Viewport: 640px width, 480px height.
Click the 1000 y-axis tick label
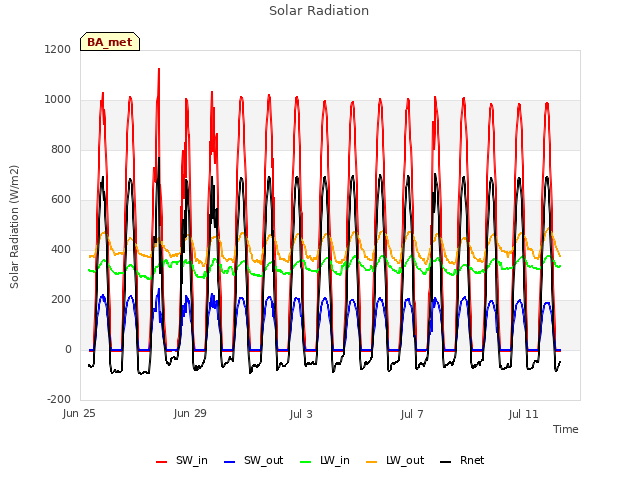coord(58,100)
